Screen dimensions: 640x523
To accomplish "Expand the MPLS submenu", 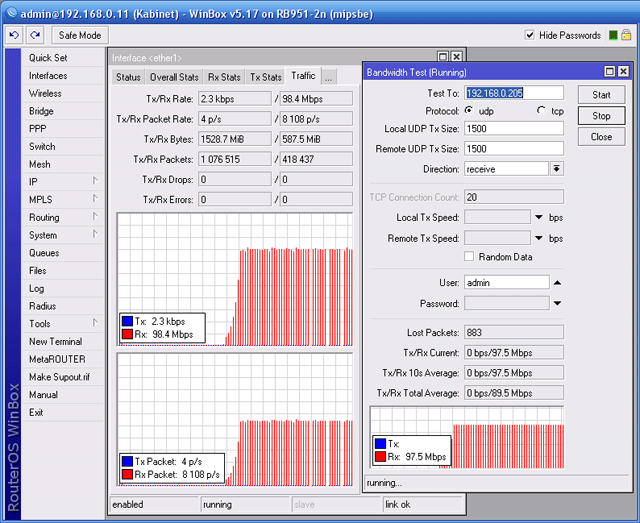I will (x=95, y=198).
